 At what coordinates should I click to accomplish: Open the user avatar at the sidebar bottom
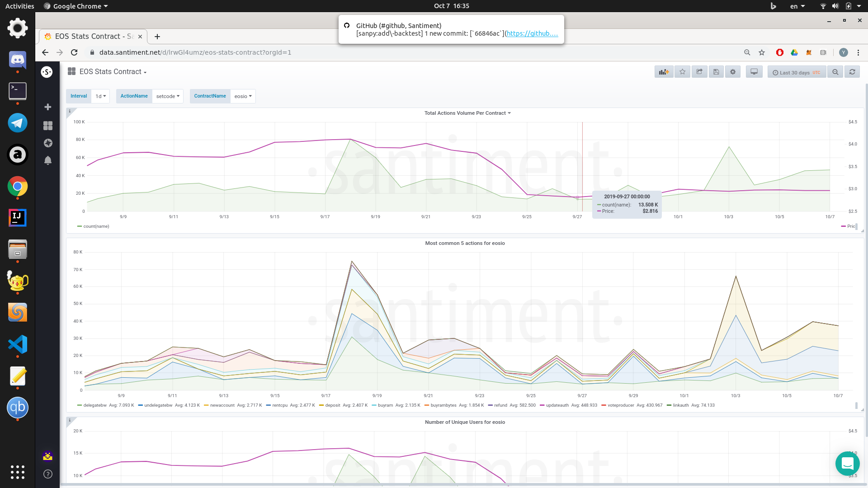48,456
